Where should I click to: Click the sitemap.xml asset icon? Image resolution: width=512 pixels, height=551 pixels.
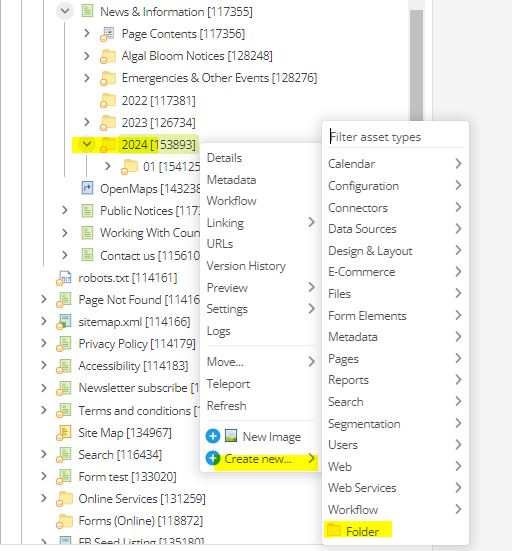coord(64,322)
